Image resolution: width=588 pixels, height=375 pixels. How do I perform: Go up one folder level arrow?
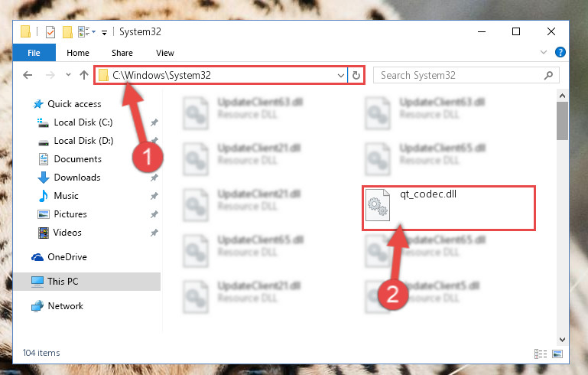(84, 75)
